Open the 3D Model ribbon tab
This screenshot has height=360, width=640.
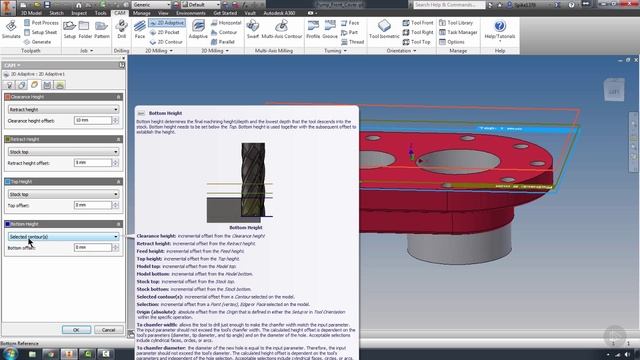pyautogui.click(x=31, y=13)
